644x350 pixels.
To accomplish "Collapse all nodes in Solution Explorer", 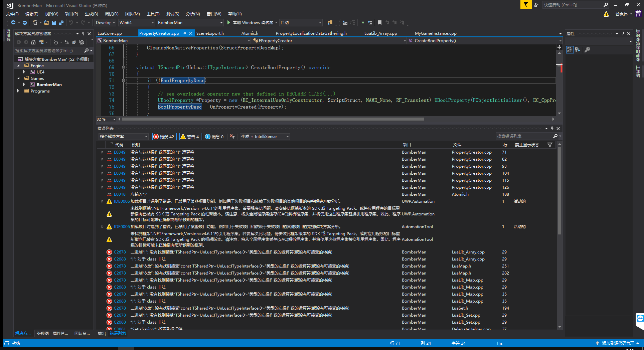I will (x=74, y=42).
